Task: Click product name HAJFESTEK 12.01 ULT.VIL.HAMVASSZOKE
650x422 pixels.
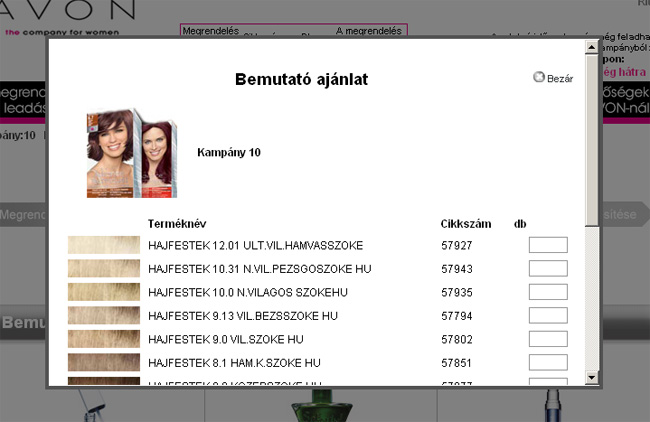Action: click(255, 245)
